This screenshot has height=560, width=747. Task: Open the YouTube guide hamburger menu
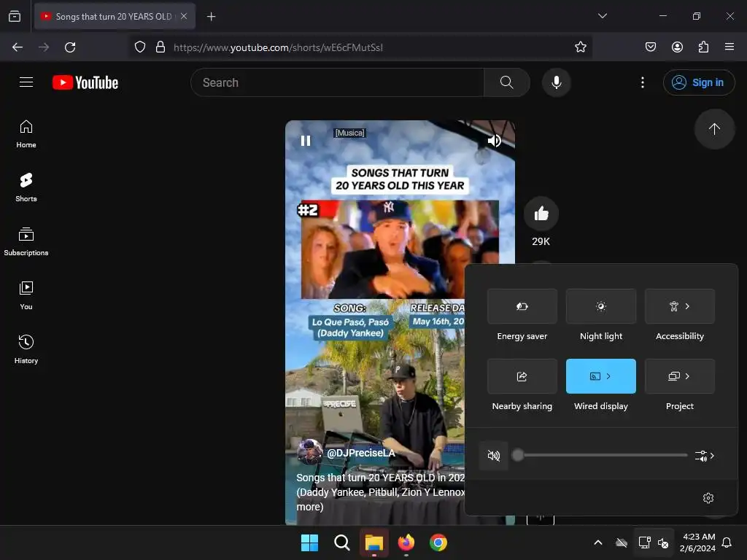tap(26, 82)
